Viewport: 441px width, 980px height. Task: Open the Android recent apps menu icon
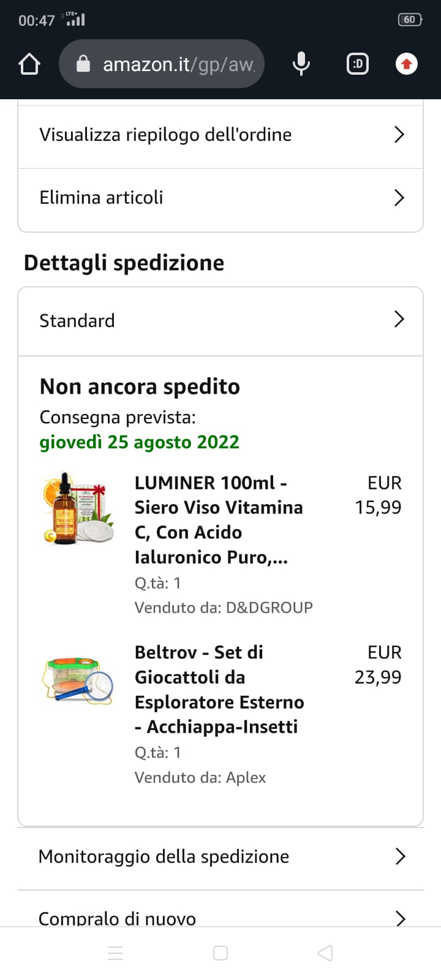[x=115, y=953]
